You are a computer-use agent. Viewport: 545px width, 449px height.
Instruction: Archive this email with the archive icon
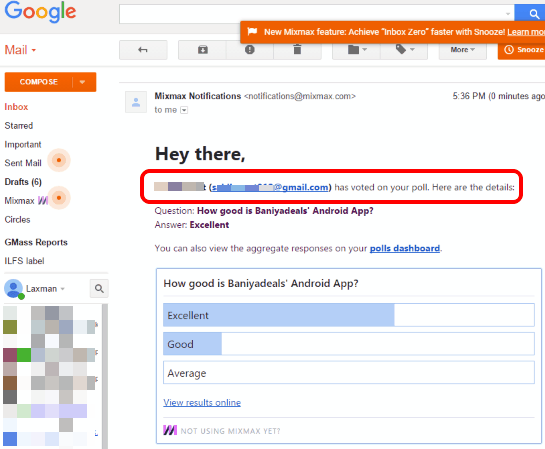point(203,50)
